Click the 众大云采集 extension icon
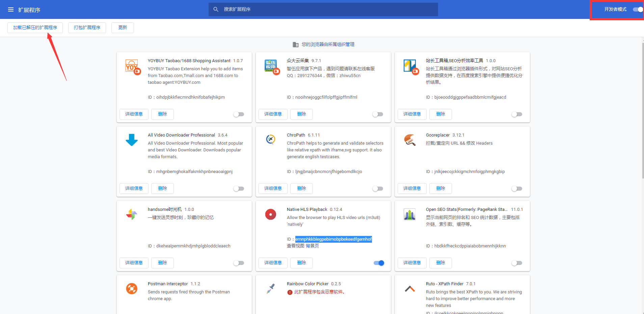This screenshot has height=314, width=644. click(x=272, y=67)
